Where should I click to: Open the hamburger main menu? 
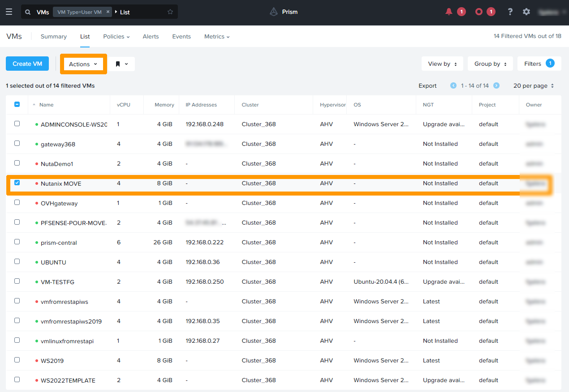tap(9, 12)
